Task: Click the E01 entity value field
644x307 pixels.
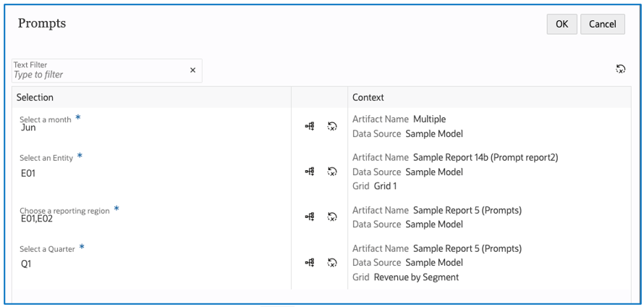Action: pos(29,173)
